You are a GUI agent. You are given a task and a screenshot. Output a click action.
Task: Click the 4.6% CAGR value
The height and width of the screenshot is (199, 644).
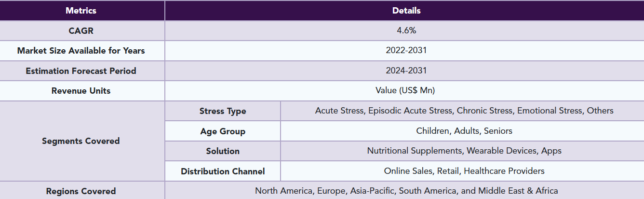pos(406,30)
